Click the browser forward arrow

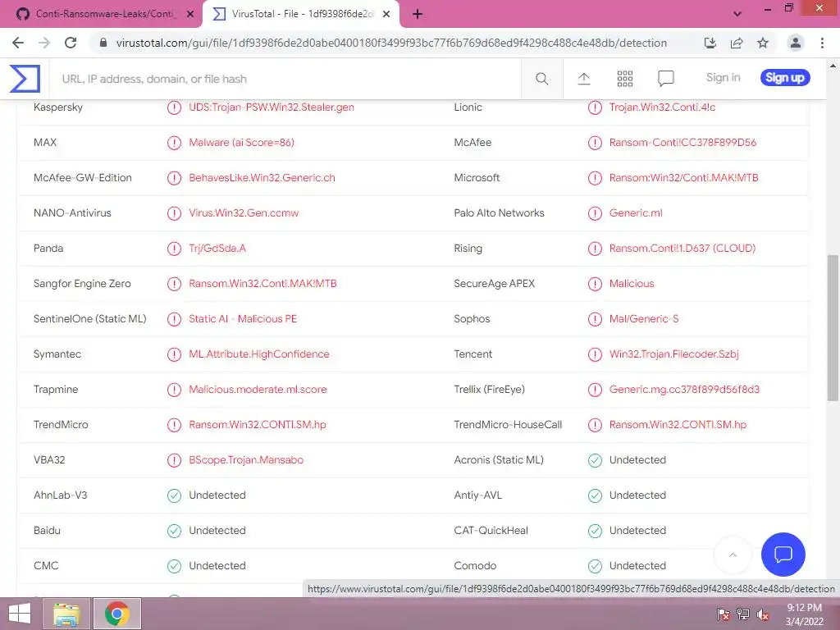tap(44, 43)
